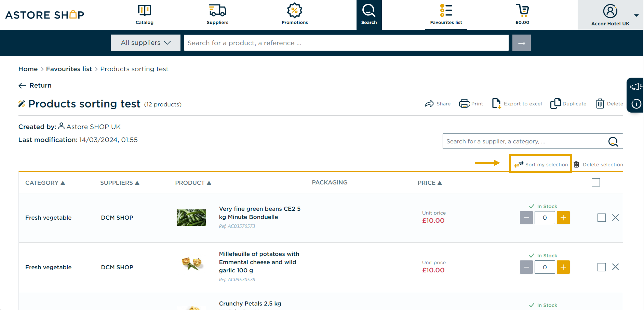Sort by Suppliers column
Image resolution: width=644 pixels, height=310 pixels.
pos(120,183)
